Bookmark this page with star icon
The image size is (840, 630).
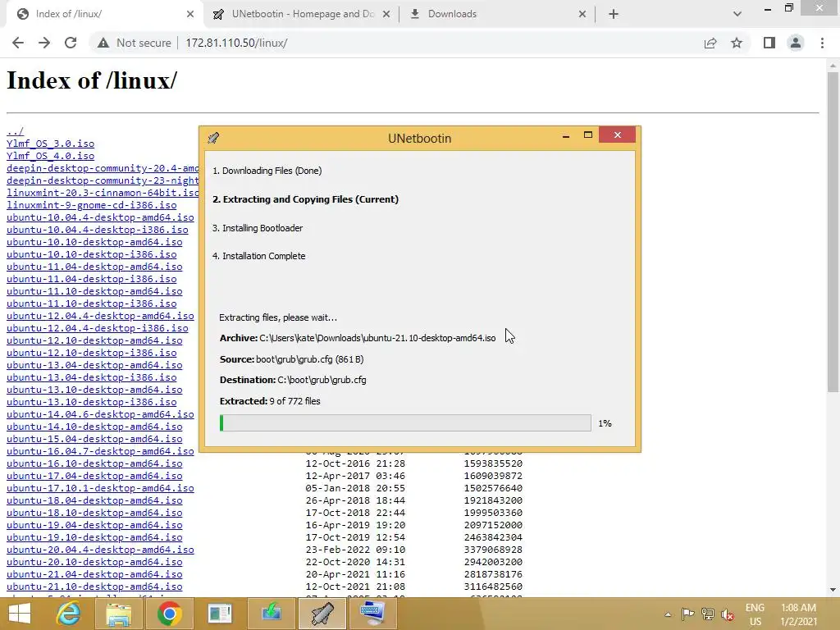coord(737,43)
